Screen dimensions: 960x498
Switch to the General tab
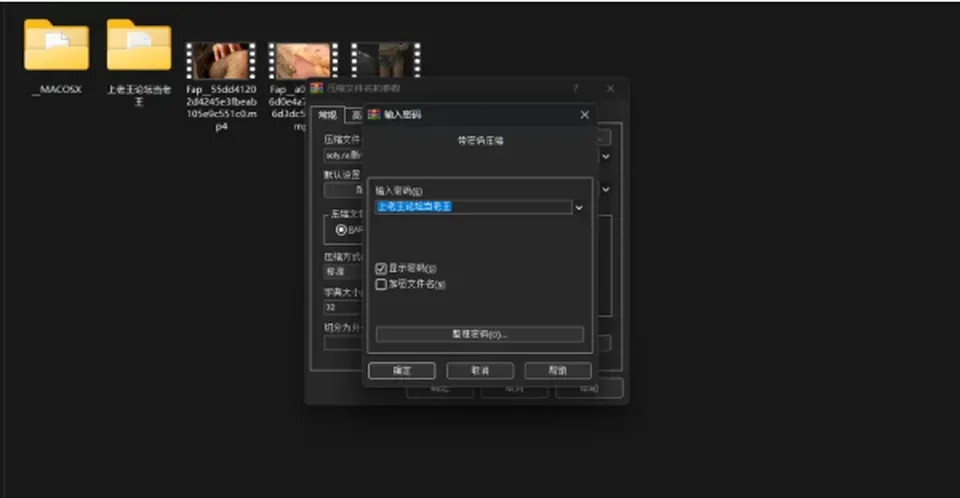pyautogui.click(x=328, y=115)
